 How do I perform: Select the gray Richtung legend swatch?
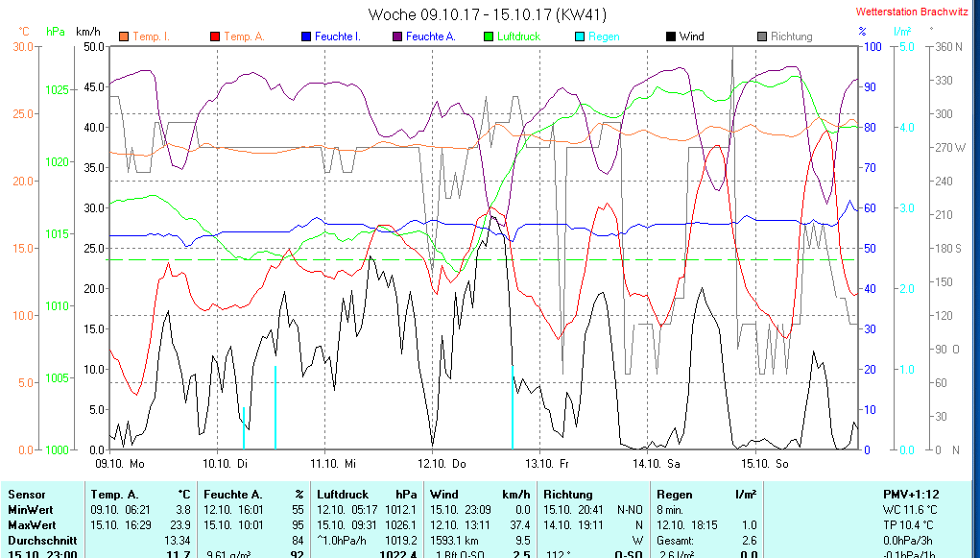click(762, 36)
